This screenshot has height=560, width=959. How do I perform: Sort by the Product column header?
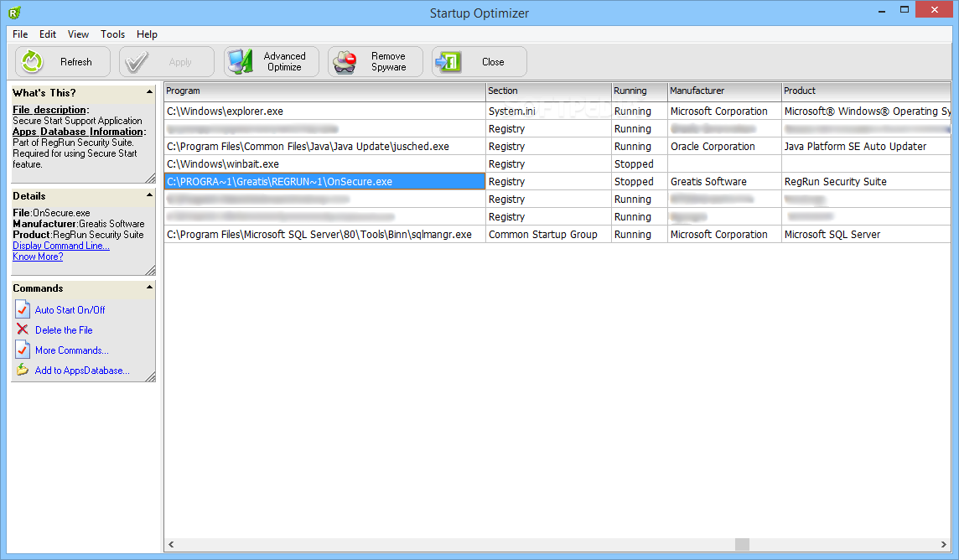pyautogui.click(x=866, y=91)
